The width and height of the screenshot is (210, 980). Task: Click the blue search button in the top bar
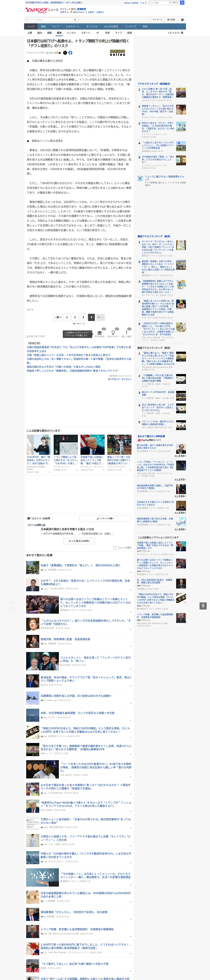(182, 3)
